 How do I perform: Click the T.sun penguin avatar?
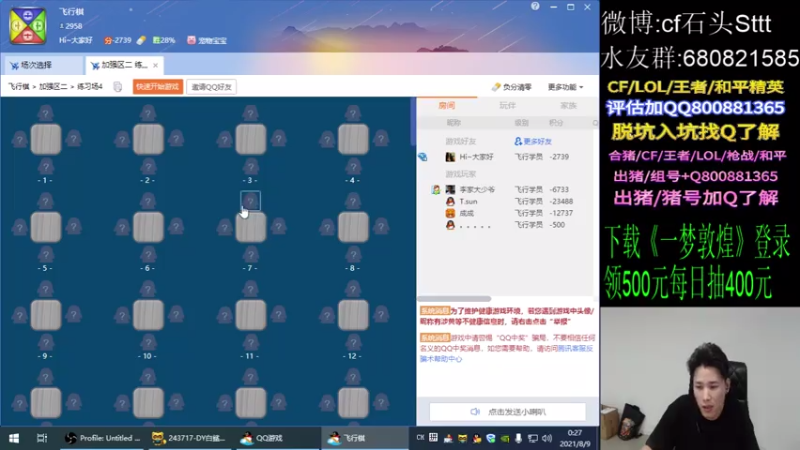[x=450, y=201]
